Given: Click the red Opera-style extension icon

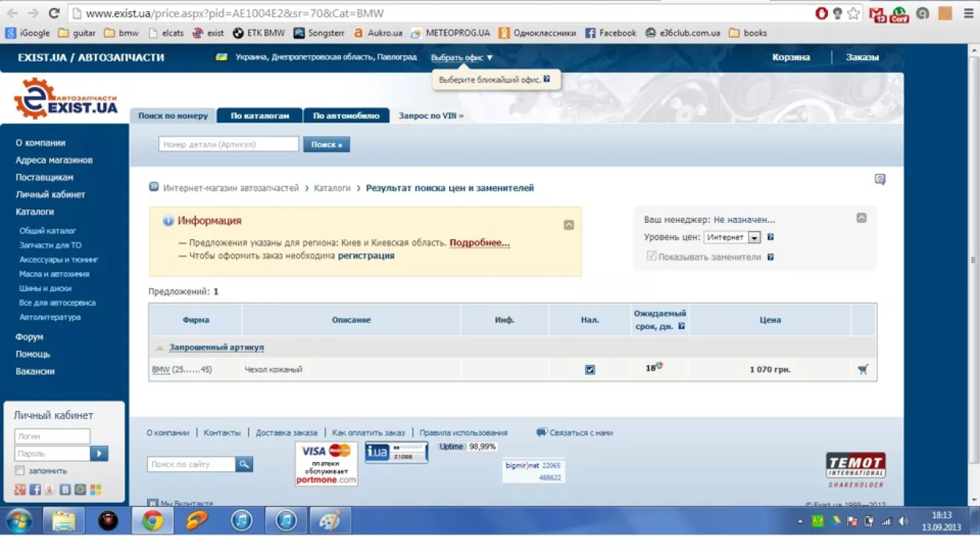Looking at the screenshot, I should pyautogui.click(x=821, y=13).
